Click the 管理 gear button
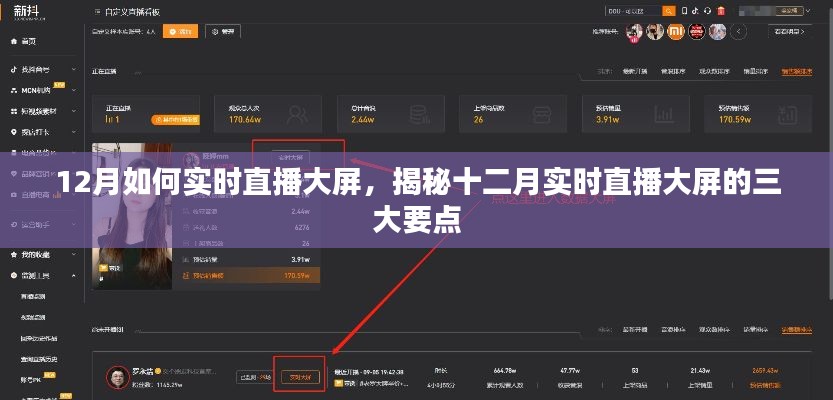The image size is (833, 400). 222,32
